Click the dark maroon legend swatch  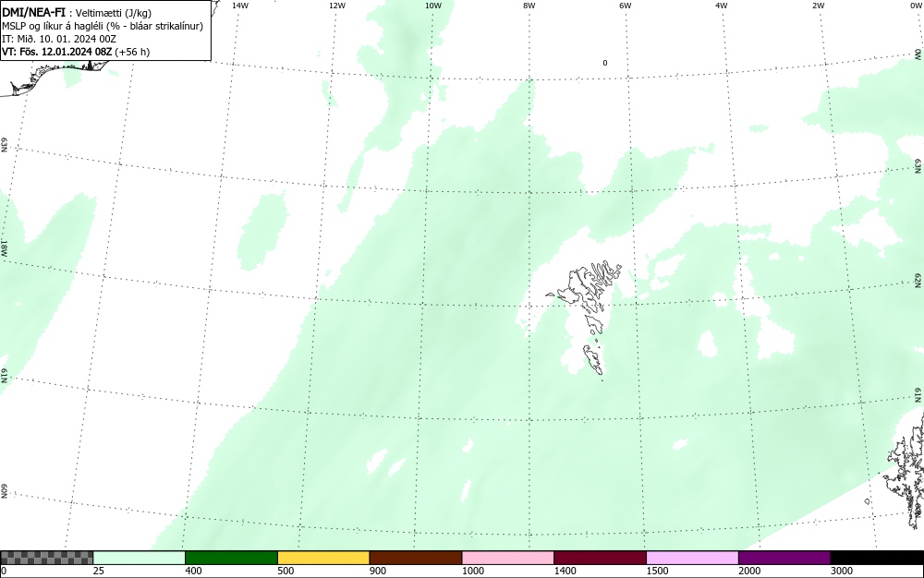tap(600, 558)
